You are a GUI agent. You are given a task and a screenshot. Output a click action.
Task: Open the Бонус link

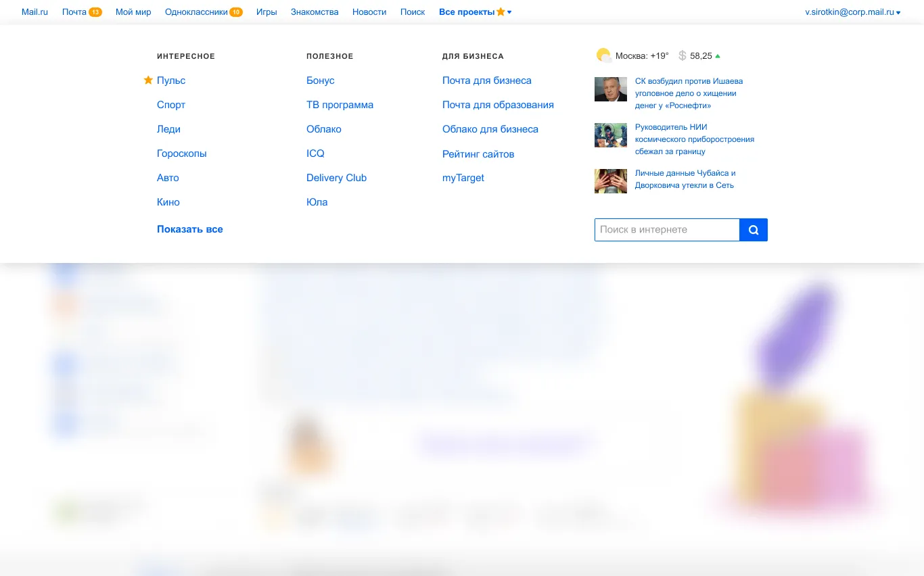tap(321, 80)
